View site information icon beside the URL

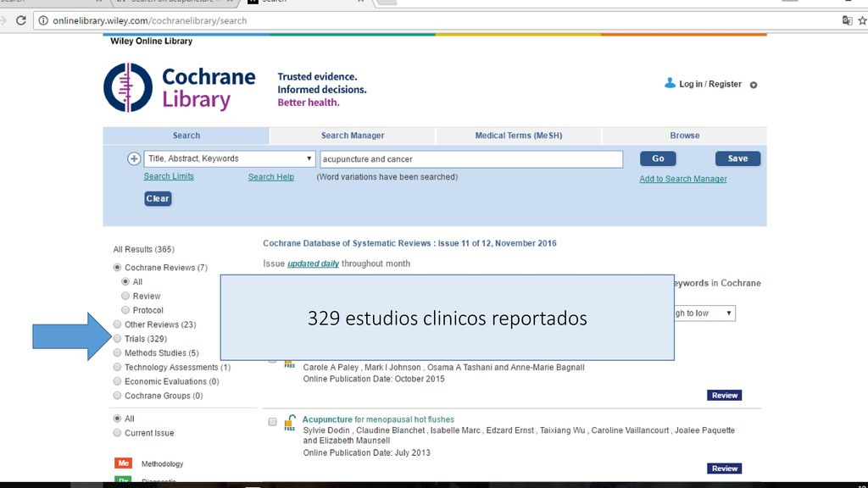[43, 20]
